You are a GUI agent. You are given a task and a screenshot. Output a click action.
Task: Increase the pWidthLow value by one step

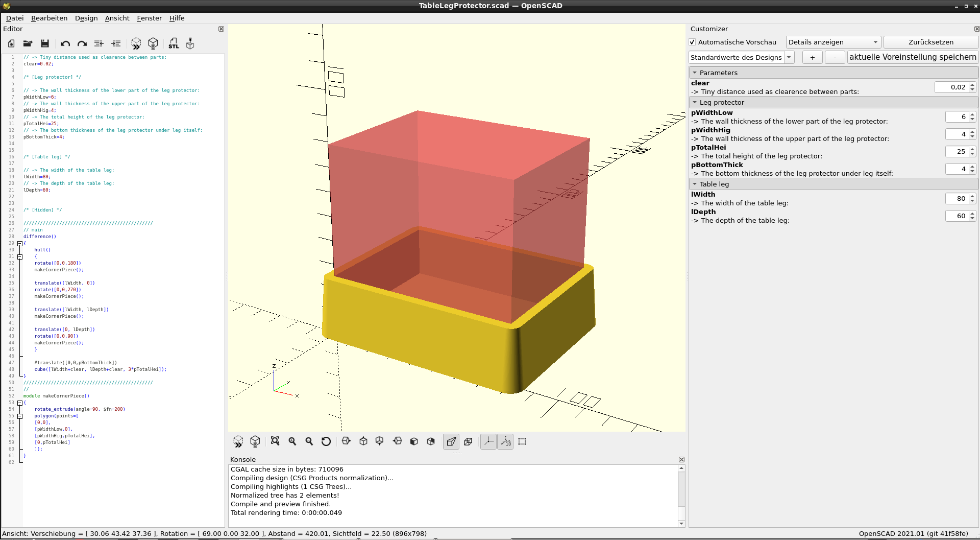click(972, 114)
